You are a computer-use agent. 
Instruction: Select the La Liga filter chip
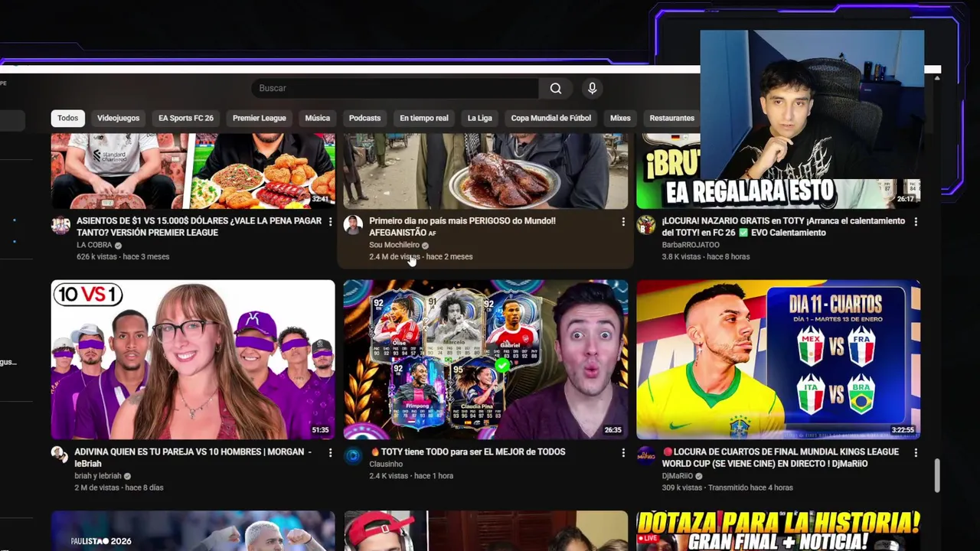[x=479, y=118]
